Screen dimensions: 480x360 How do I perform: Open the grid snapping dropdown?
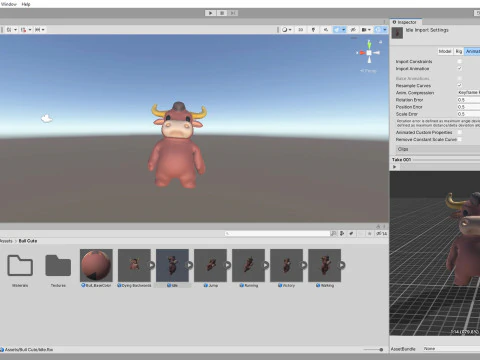26,30
